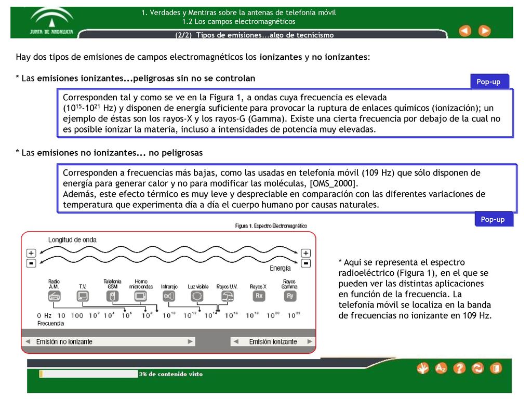
Task: Click the 'Frecuencia' axis label
Action: pos(50,324)
